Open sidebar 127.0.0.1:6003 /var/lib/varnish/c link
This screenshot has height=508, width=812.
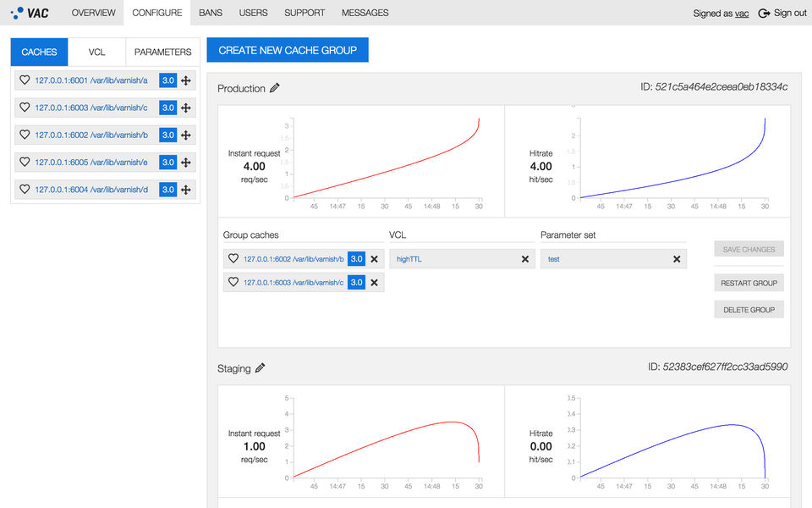click(x=91, y=108)
